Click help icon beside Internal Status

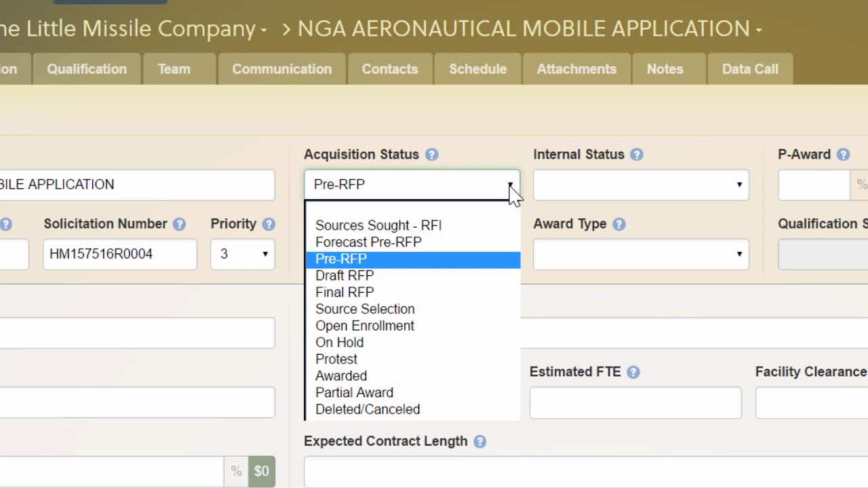tap(636, 155)
